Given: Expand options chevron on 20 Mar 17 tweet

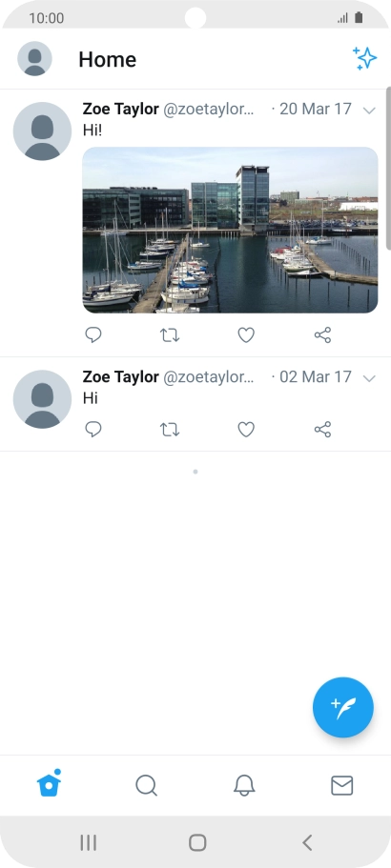Looking at the screenshot, I should [x=369, y=111].
